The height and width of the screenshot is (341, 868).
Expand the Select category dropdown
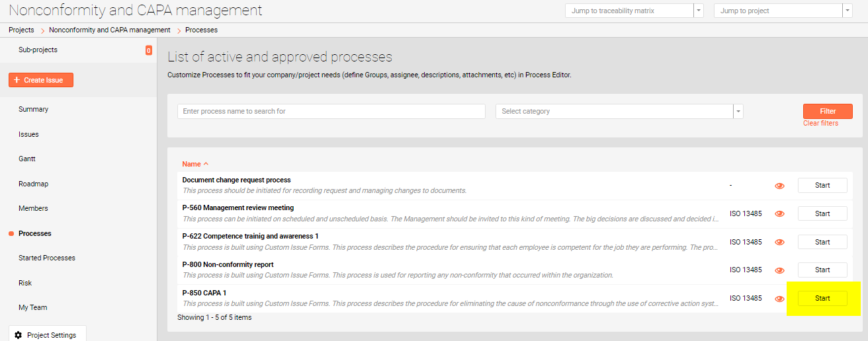(x=738, y=112)
